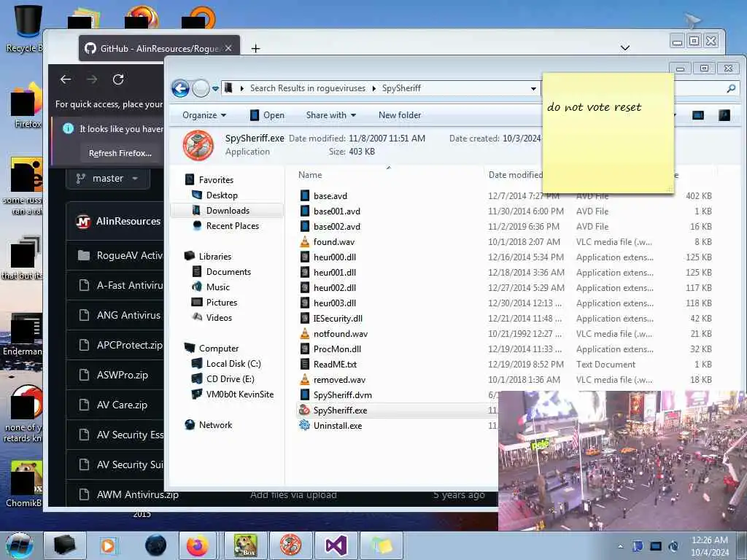The image size is (747, 560).
Task: Show hidden tray icons arrow
Action: tap(620, 546)
